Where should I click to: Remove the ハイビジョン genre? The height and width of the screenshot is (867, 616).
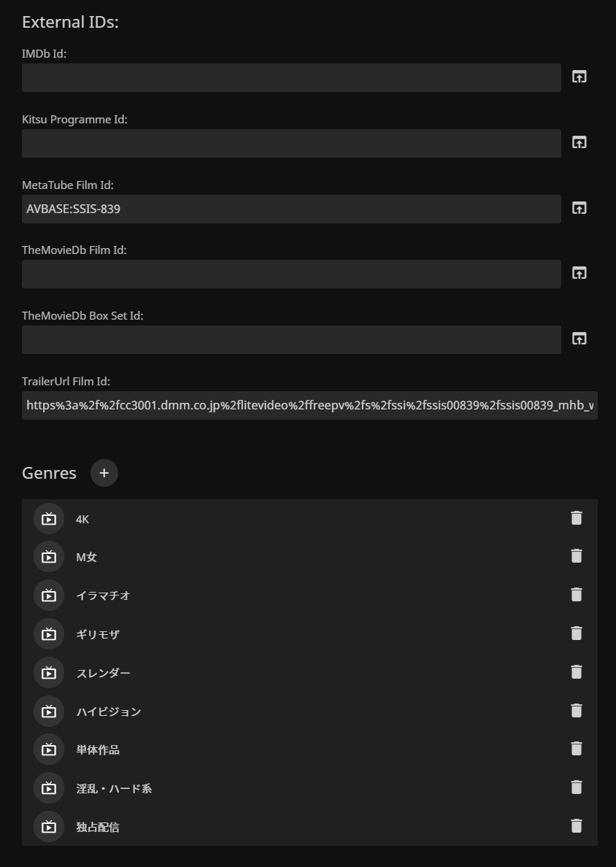click(577, 711)
